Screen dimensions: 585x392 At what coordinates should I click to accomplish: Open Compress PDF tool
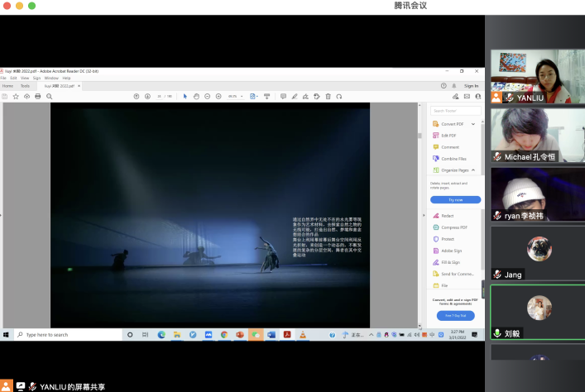pos(450,227)
